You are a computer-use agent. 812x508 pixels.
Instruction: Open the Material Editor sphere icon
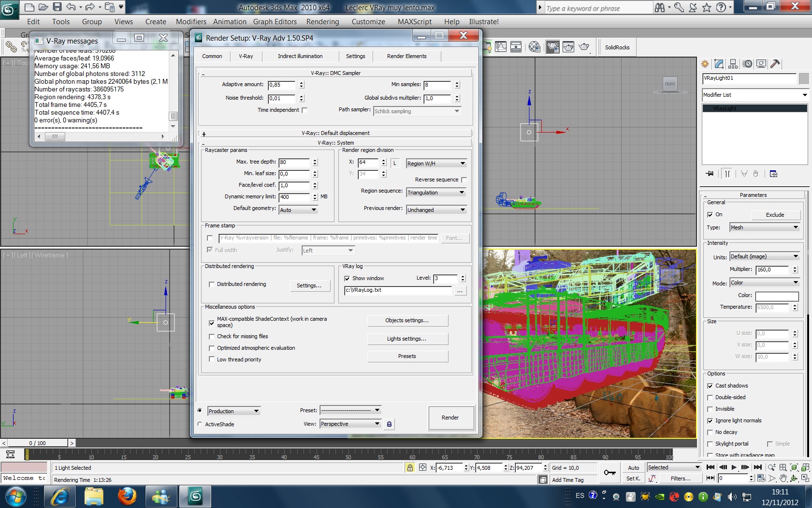(535, 47)
